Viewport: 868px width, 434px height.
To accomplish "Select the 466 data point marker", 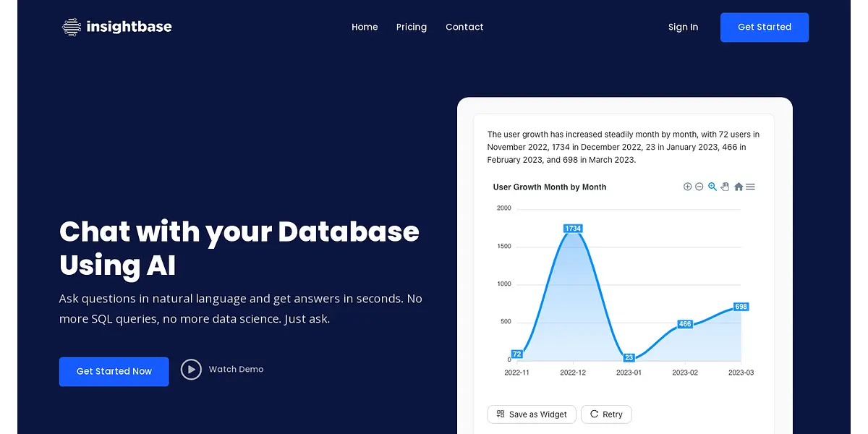I will [685, 325].
